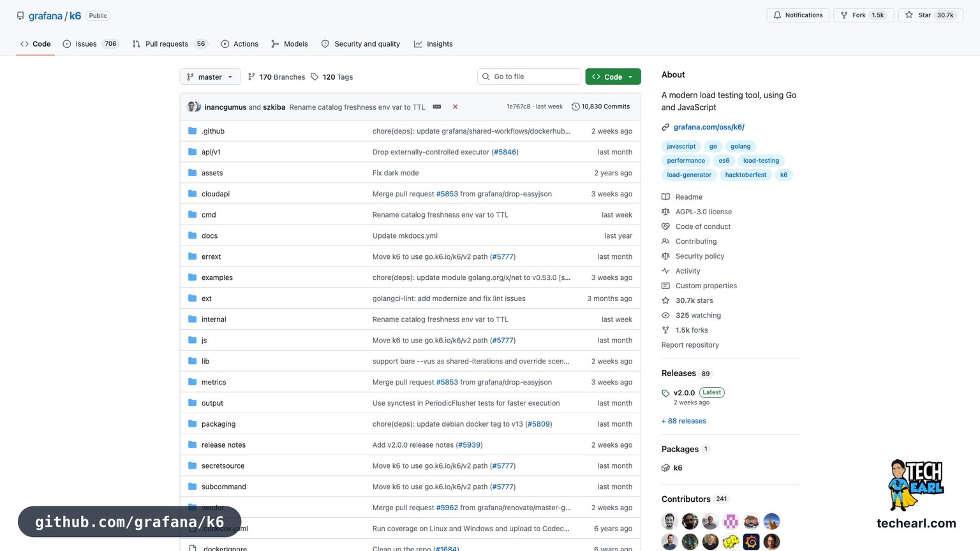980x551 pixels.
Task: Click the k6 package icon
Action: [665, 468]
